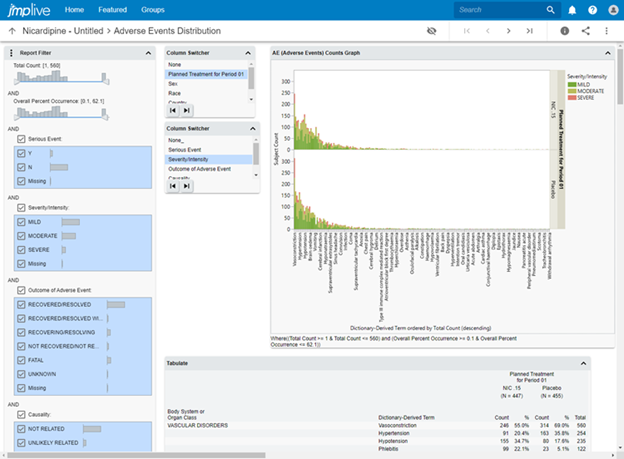Open the notifications bell
624x459 pixels.
[572, 10]
